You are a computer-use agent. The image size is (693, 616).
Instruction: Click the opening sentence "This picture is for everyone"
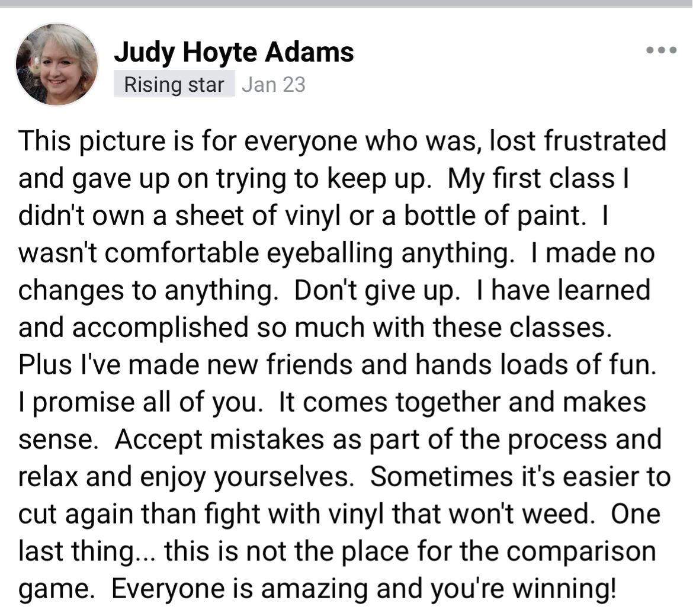click(188, 141)
